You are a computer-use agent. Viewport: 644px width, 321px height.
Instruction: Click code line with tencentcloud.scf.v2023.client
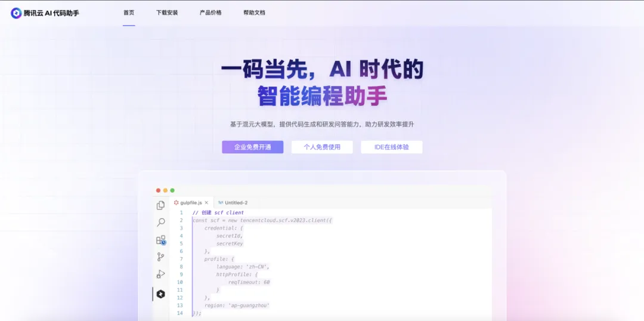[262, 220]
